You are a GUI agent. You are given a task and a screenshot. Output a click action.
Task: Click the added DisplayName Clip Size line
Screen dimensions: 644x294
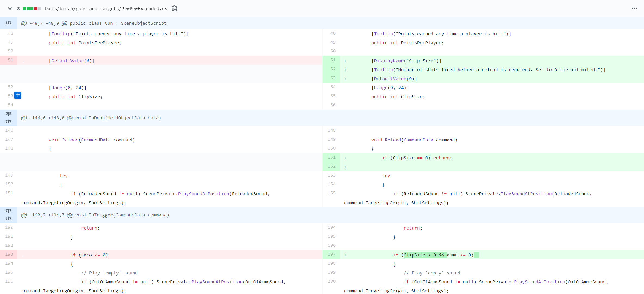click(406, 61)
